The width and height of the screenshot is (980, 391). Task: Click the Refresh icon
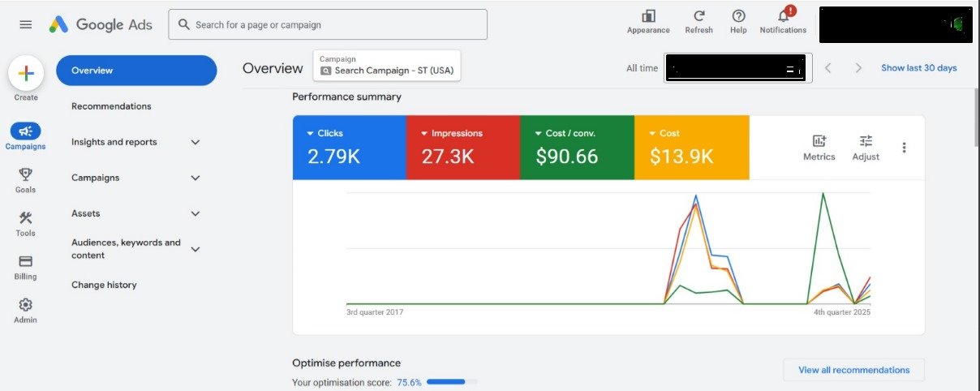point(698,17)
